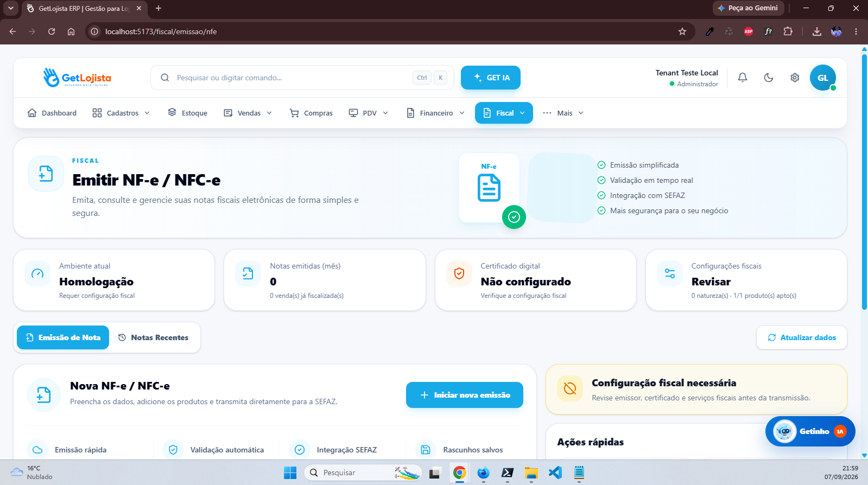Go to the Dashboard menu item
Screen dimensions: 868x485
point(52,113)
